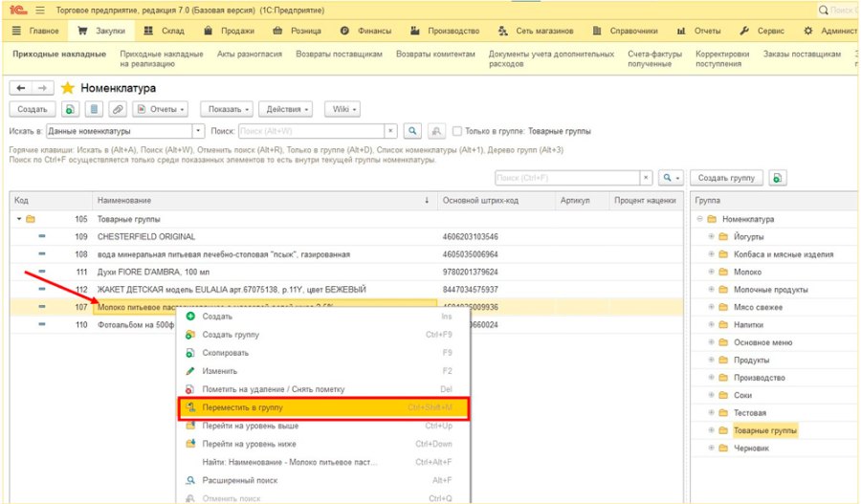Open the Сервис section
Screen dimensions: 861x504
click(x=762, y=31)
